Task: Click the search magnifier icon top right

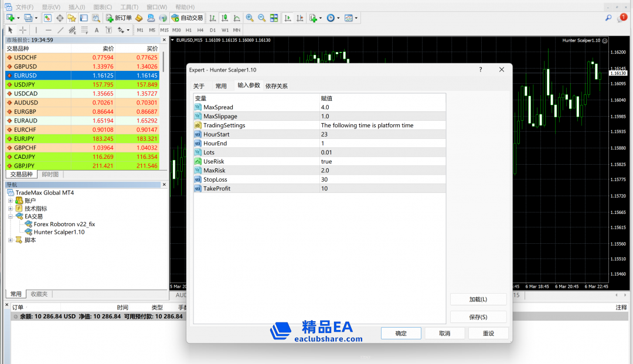Action: 608,18
